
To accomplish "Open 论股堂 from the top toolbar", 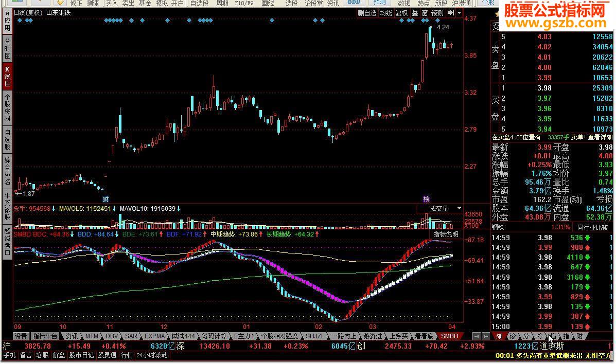I will [x=314, y=3].
